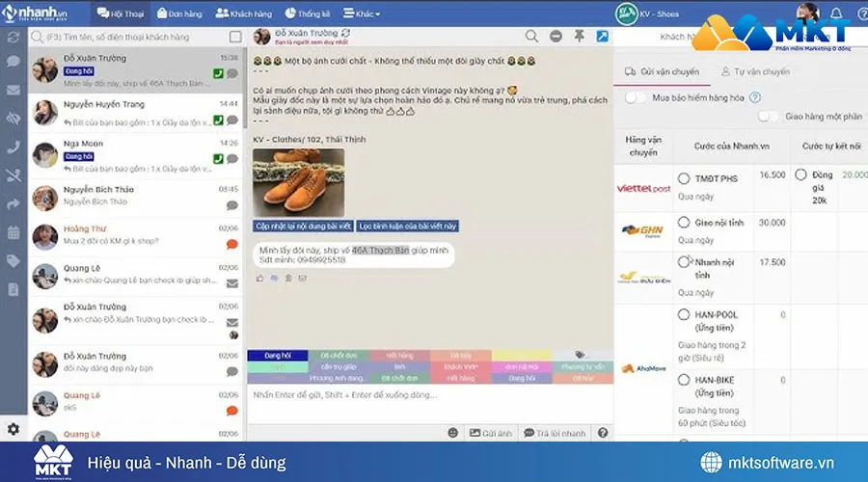Click the reply bubble icon under the comment
Image resolution: width=868 pixels, height=482 pixels.
point(274,279)
